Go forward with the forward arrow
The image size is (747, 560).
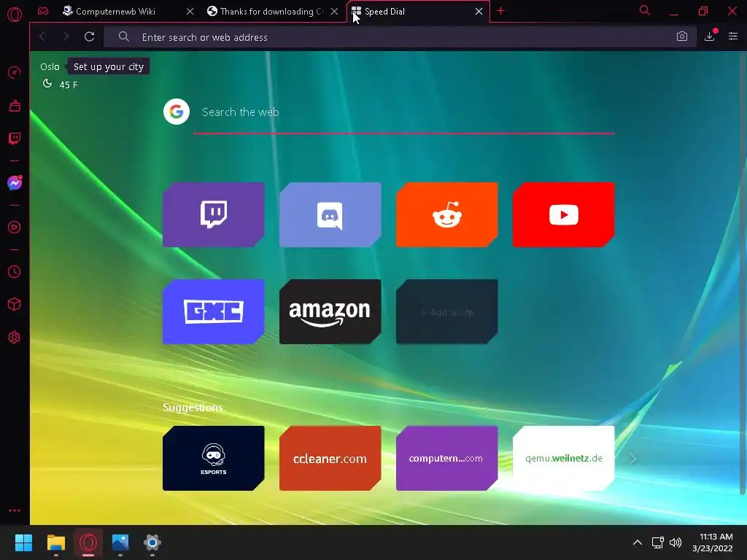click(x=66, y=36)
